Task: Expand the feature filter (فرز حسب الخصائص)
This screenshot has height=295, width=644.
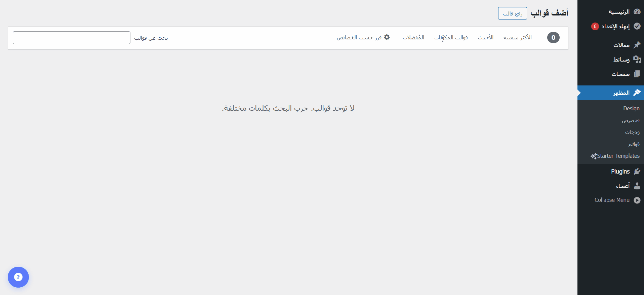Action: pos(363,38)
